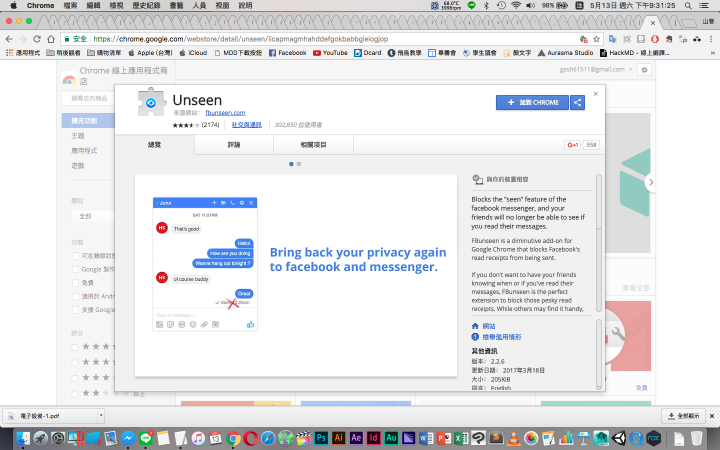Toggle the runs offline checkbox
This screenshot has height=450, width=720.
click(75, 256)
